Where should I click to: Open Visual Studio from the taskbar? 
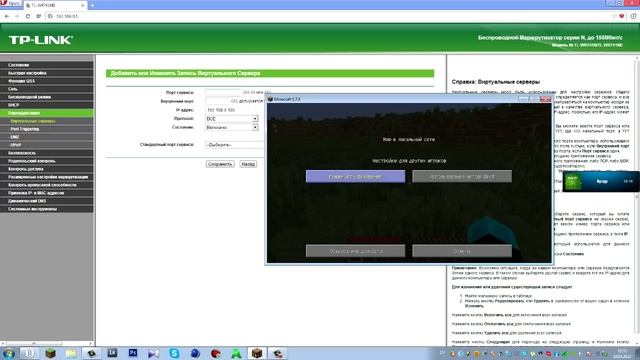coord(153,353)
